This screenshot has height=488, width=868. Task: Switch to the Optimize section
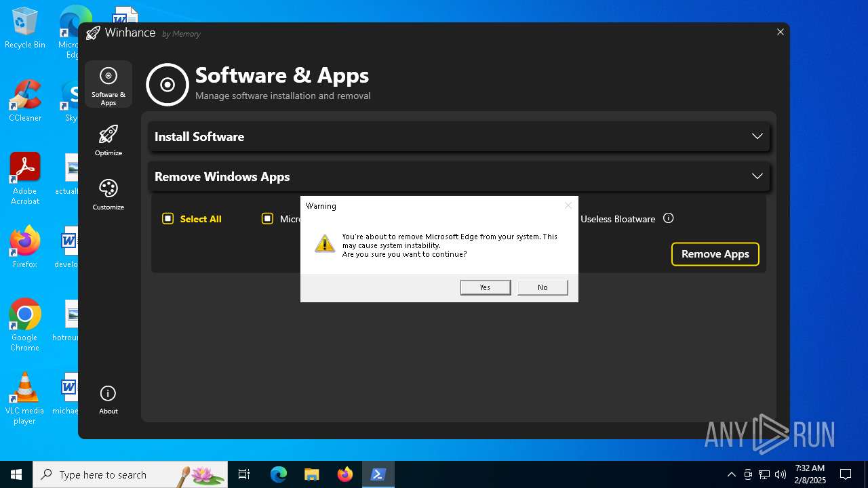pyautogui.click(x=108, y=140)
